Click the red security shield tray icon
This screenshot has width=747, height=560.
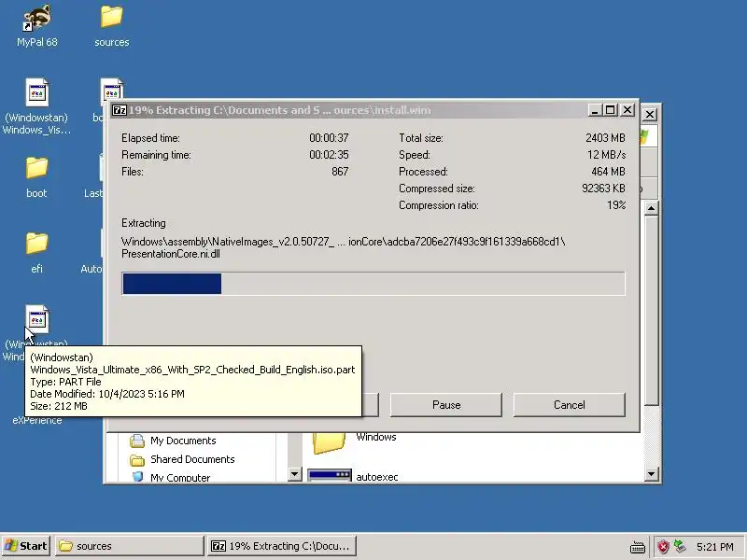(663, 547)
